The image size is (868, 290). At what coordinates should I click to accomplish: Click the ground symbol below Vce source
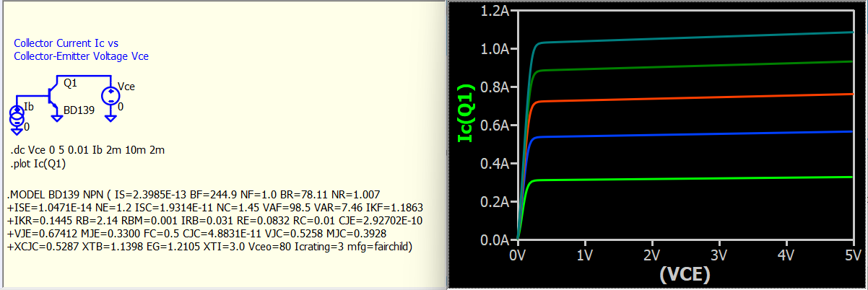point(110,117)
